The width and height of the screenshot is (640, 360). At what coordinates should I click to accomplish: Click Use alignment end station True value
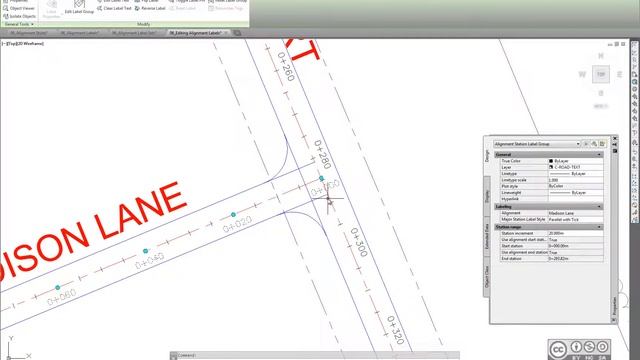point(575,253)
